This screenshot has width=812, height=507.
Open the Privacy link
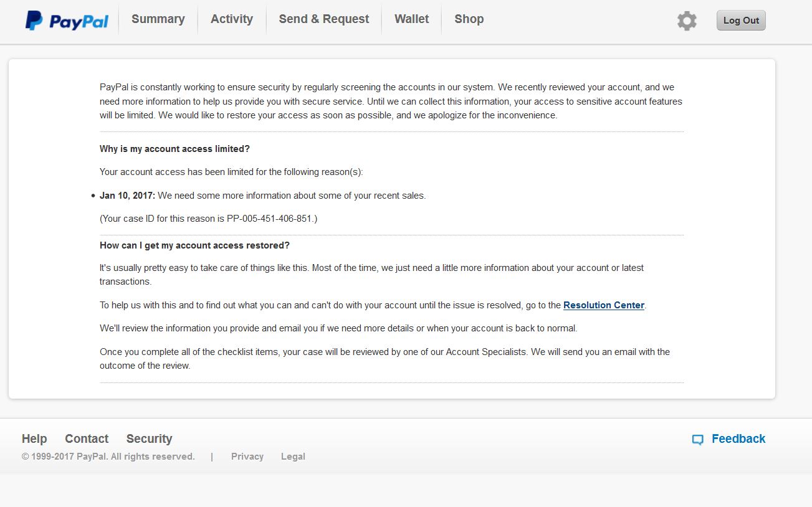coord(247,457)
